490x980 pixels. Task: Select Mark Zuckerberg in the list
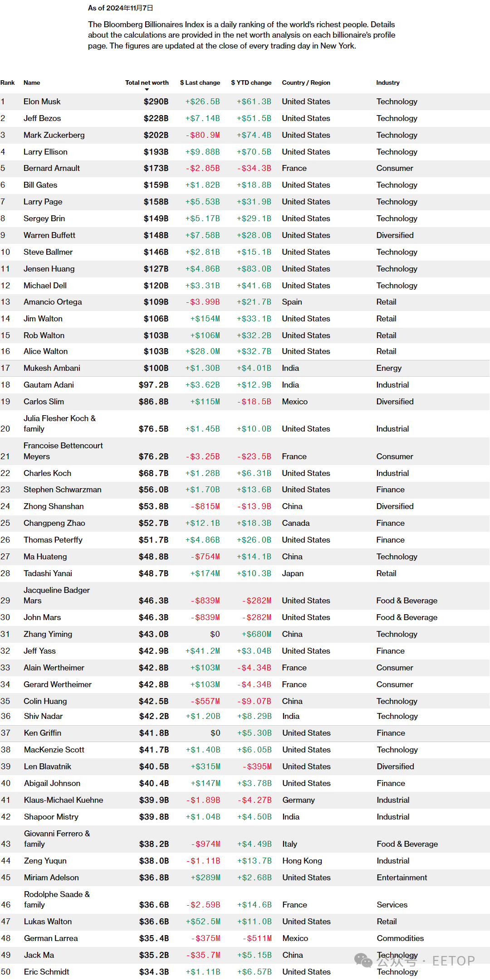54,135
